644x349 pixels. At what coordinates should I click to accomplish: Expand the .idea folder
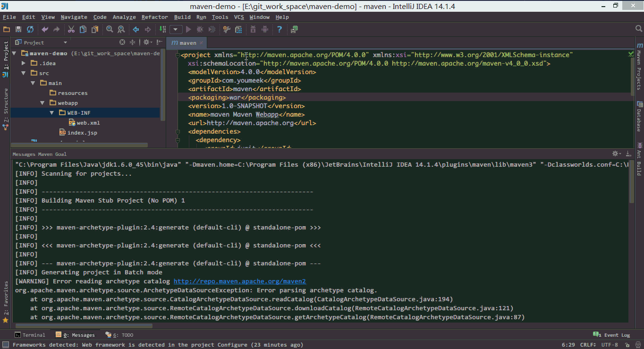[x=24, y=63]
